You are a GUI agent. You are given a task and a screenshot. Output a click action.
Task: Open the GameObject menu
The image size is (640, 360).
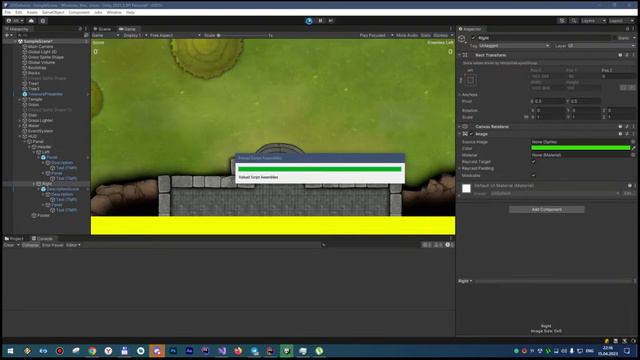[53, 13]
